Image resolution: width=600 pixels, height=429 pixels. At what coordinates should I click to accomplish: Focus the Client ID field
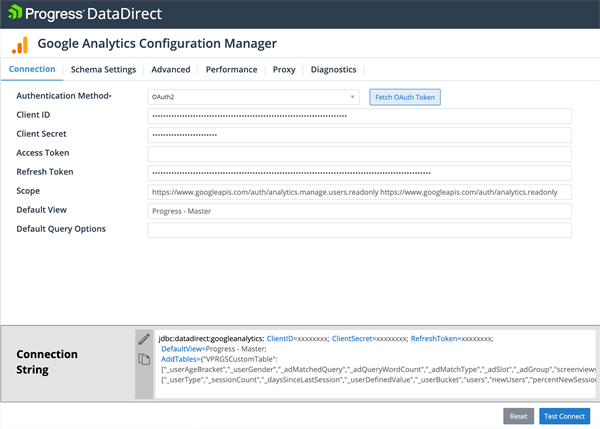pyautogui.click(x=359, y=116)
